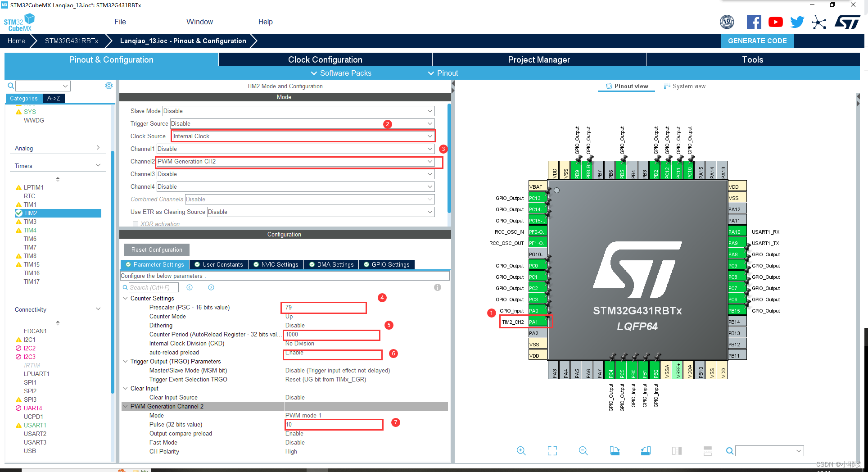Collapse PWM Generation Channel 2 group
This screenshot has height=472, width=868.
(x=125, y=406)
